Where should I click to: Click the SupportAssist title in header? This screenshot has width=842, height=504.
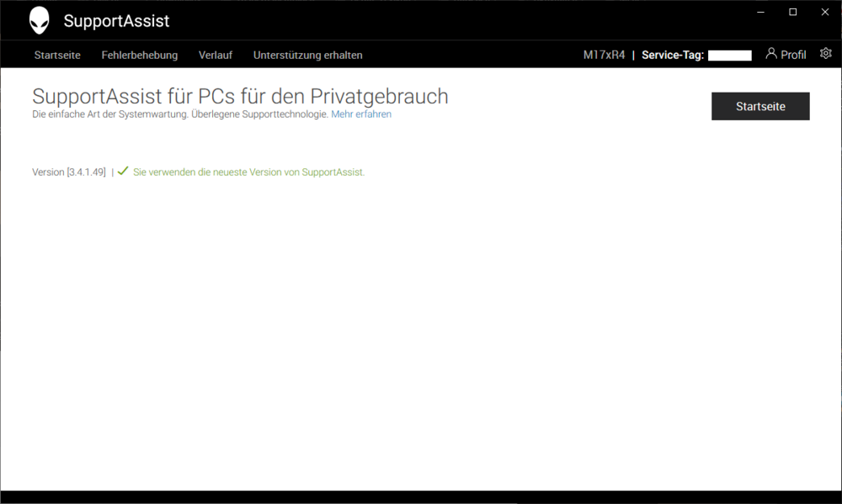pos(116,21)
